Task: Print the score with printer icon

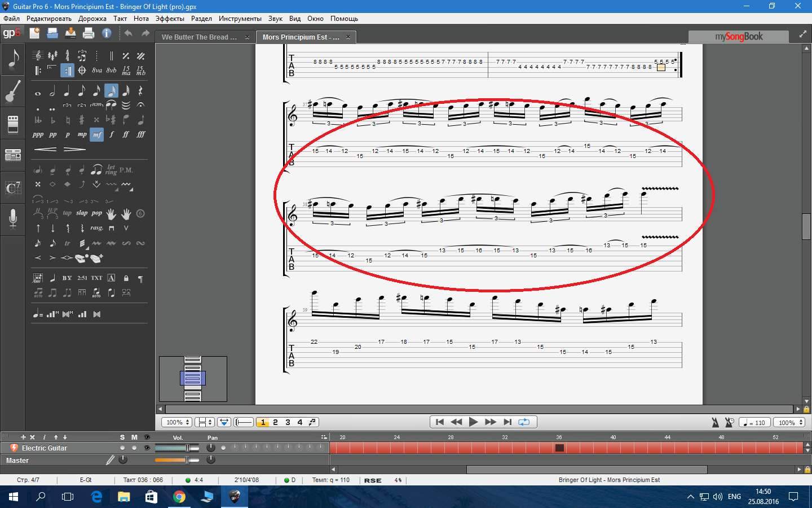Action: point(89,33)
